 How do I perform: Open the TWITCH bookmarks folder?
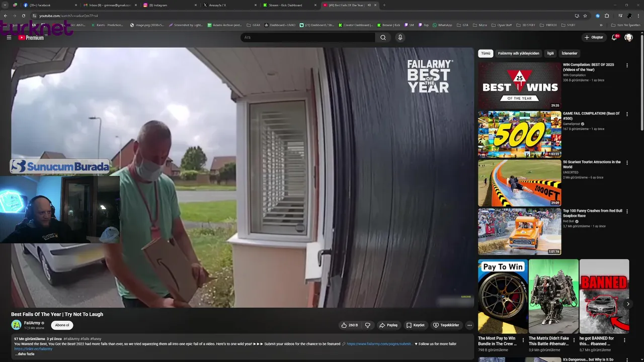[549, 25]
